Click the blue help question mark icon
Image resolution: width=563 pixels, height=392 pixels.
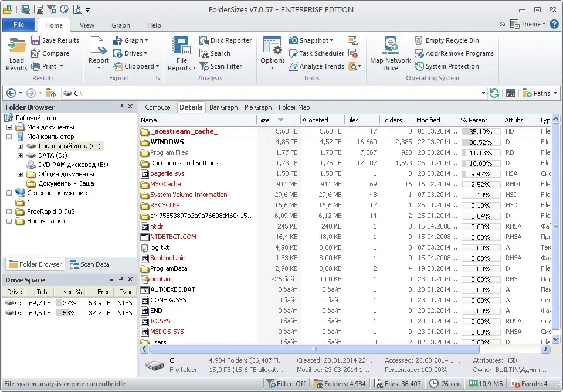coord(554,24)
